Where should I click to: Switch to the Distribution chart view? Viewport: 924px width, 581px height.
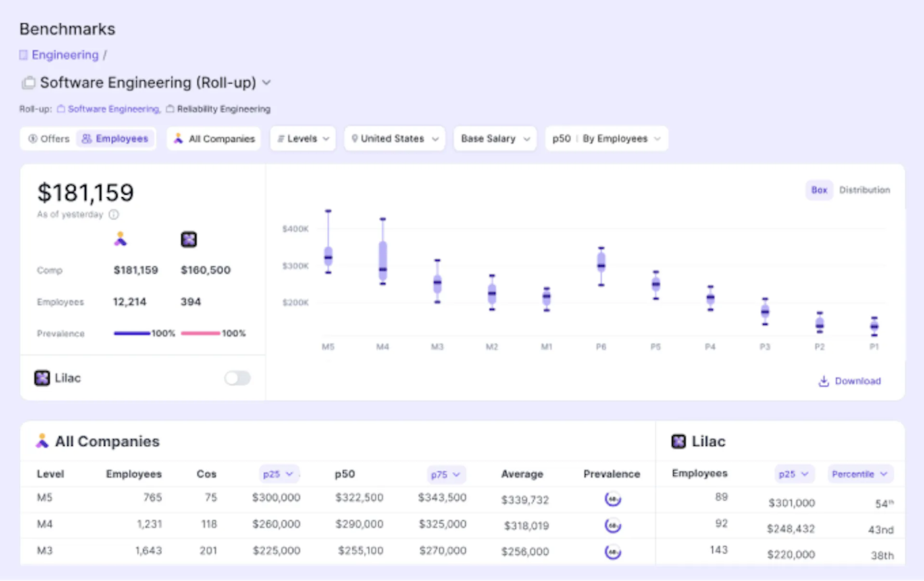tap(864, 190)
